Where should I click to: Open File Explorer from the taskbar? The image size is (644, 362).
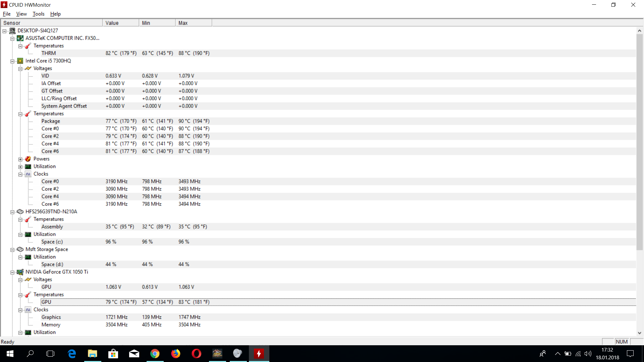(x=93, y=354)
